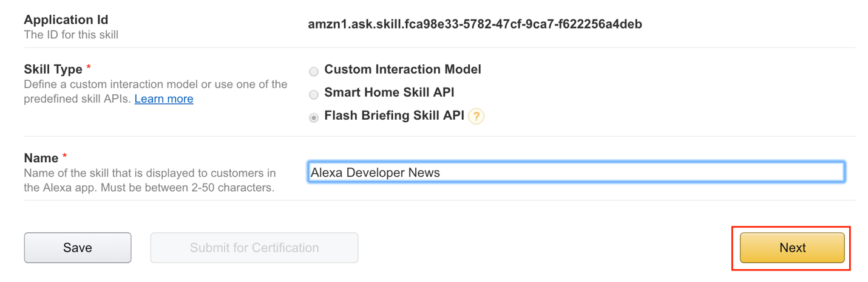Click the bold 'Application Id' heading
The height and width of the screenshot is (282, 868).
pos(66,20)
